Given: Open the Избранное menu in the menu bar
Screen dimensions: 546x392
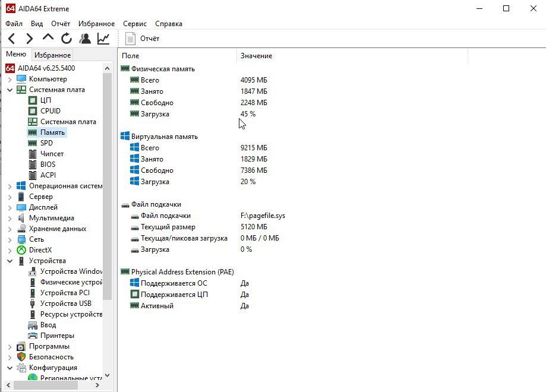Looking at the screenshot, I should [x=96, y=24].
